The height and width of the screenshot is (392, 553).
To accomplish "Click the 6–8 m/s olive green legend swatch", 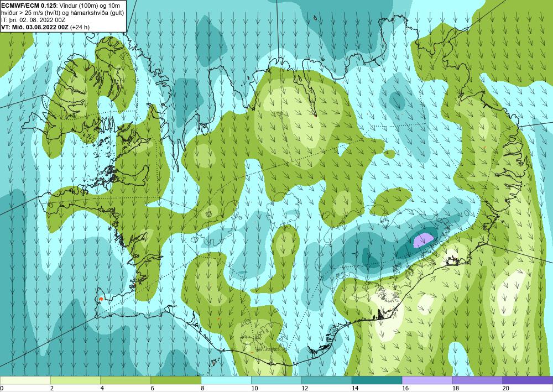I will point(176,380).
